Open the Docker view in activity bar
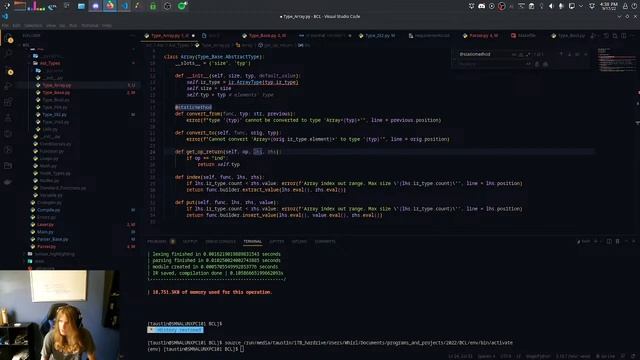The image size is (640, 360). tap(9, 182)
